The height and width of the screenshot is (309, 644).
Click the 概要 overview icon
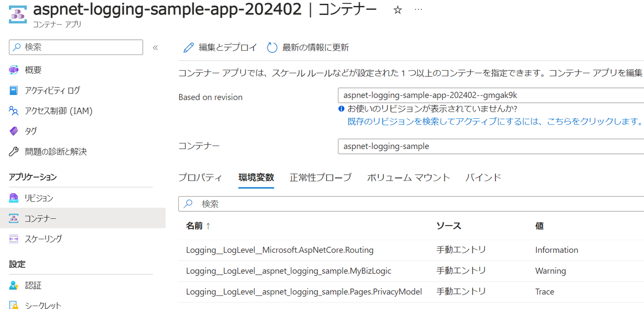click(x=14, y=70)
